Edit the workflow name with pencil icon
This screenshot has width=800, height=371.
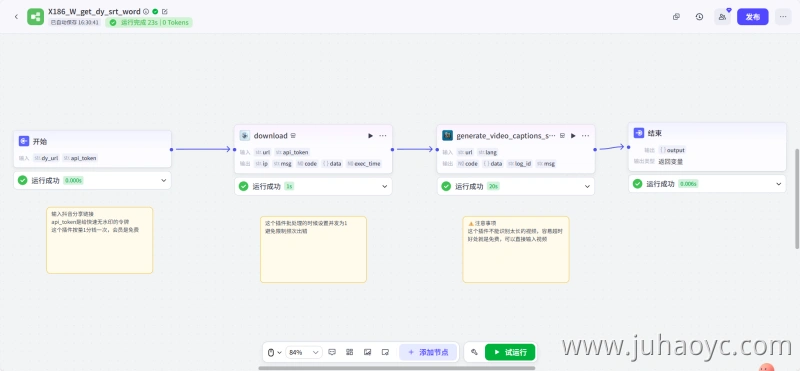click(x=164, y=11)
